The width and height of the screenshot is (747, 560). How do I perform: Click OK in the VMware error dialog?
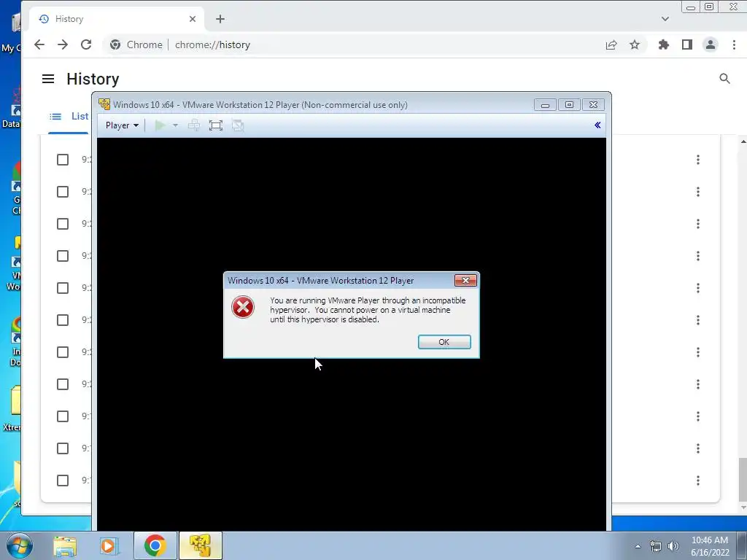point(444,342)
